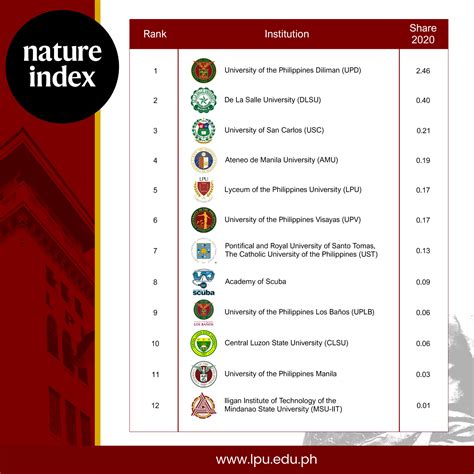Select text University of San Carlos (USC)

click(x=274, y=130)
